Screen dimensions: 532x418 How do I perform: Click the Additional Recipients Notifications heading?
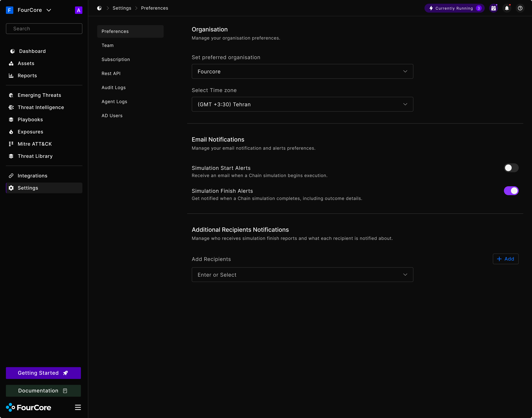pos(240,230)
